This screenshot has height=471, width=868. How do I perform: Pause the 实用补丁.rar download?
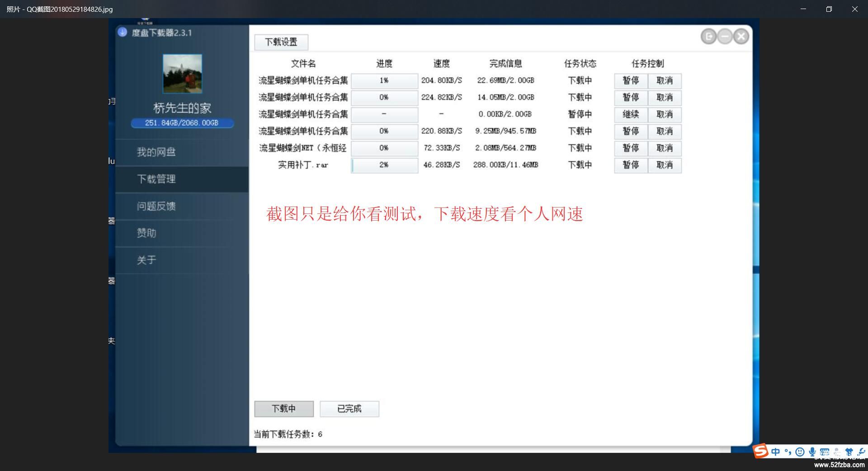click(x=631, y=165)
